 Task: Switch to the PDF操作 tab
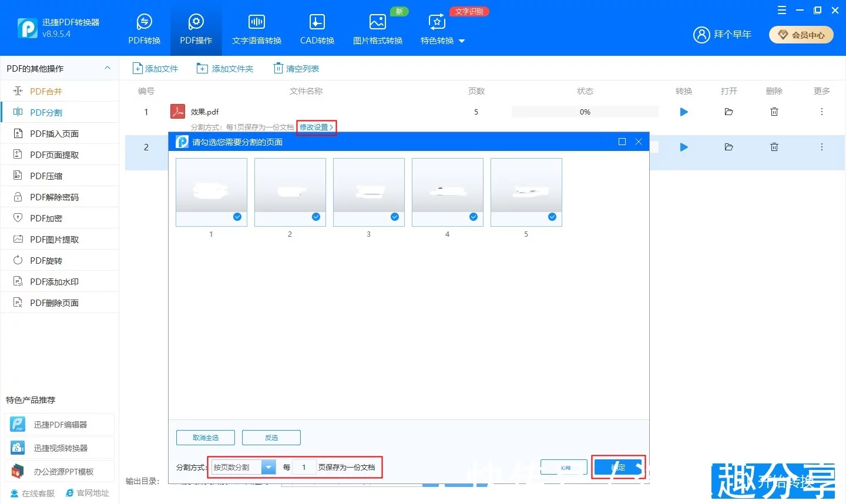196,29
